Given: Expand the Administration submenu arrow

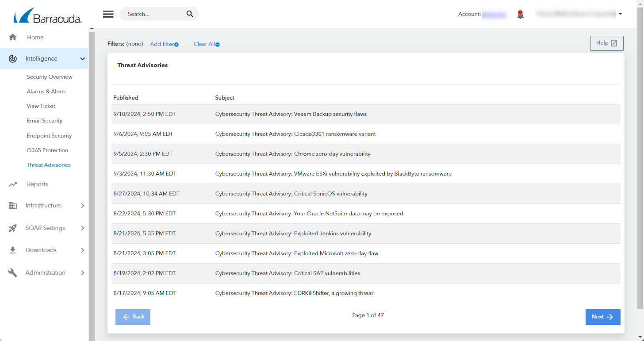Looking at the screenshot, I should [83, 272].
